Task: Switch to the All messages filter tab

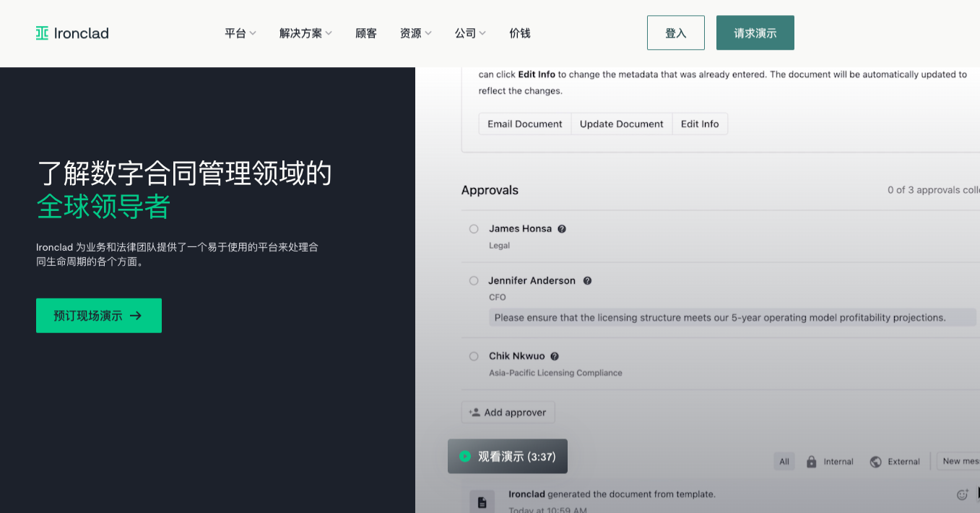Action: (x=784, y=461)
